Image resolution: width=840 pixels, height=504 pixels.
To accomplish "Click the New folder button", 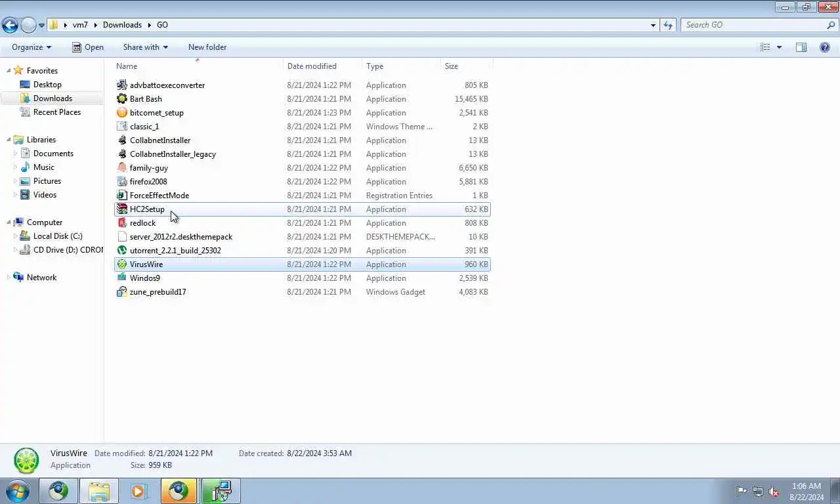I will [x=207, y=47].
